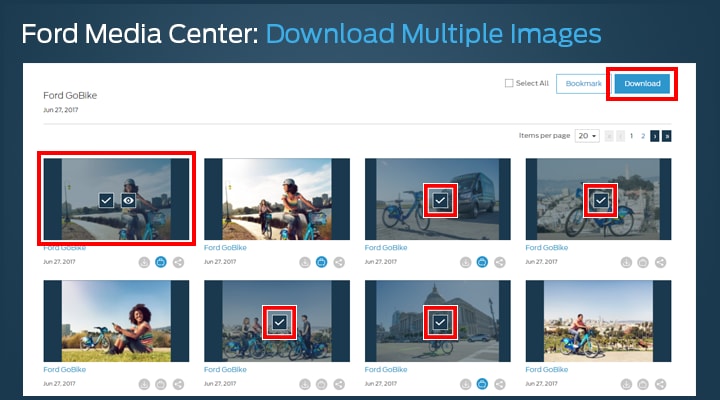Deselect the domed city hall photo checkmark
The height and width of the screenshot is (400, 720).
click(440, 322)
